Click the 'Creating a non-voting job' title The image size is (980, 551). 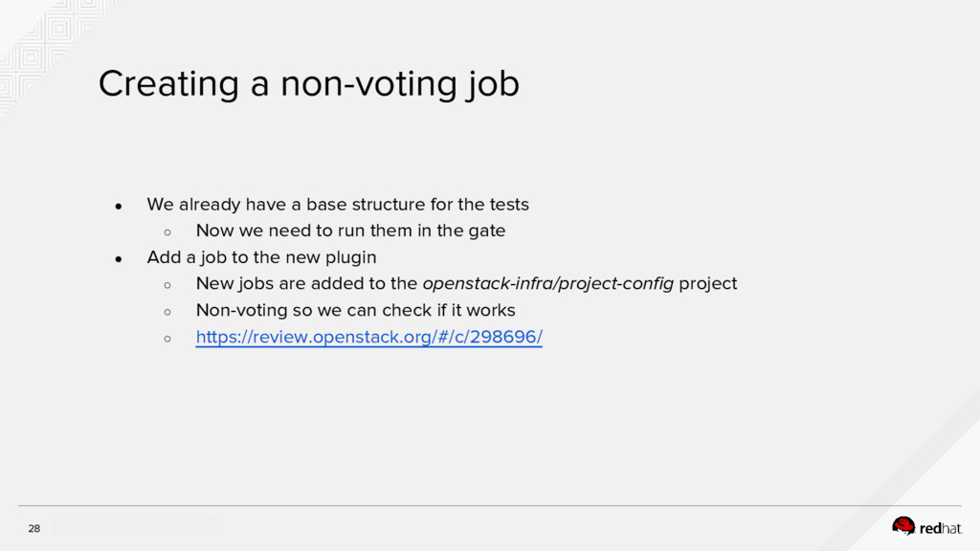(x=308, y=84)
